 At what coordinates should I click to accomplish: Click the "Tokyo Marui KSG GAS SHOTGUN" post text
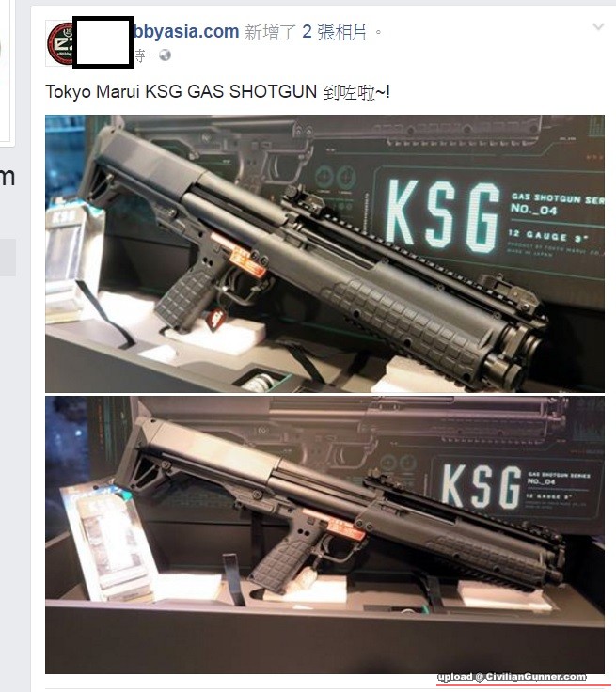[x=182, y=92]
